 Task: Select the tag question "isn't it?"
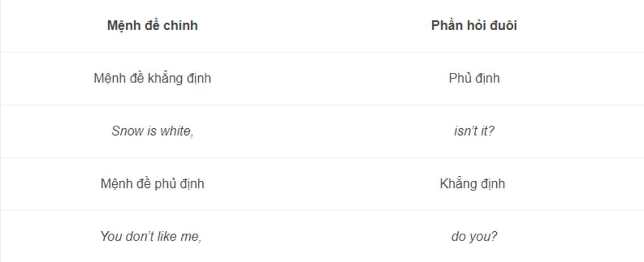click(x=474, y=131)
